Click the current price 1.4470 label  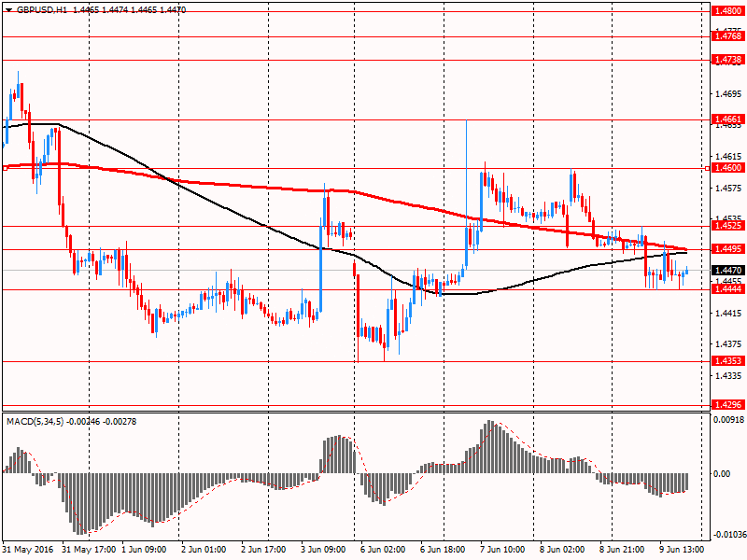pyautogui.click(x=728, y=271)
